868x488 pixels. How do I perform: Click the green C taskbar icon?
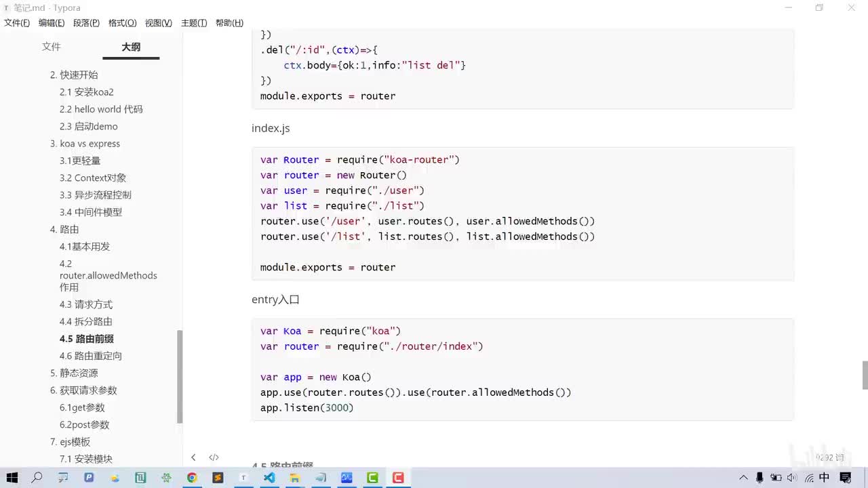point(372,478)
